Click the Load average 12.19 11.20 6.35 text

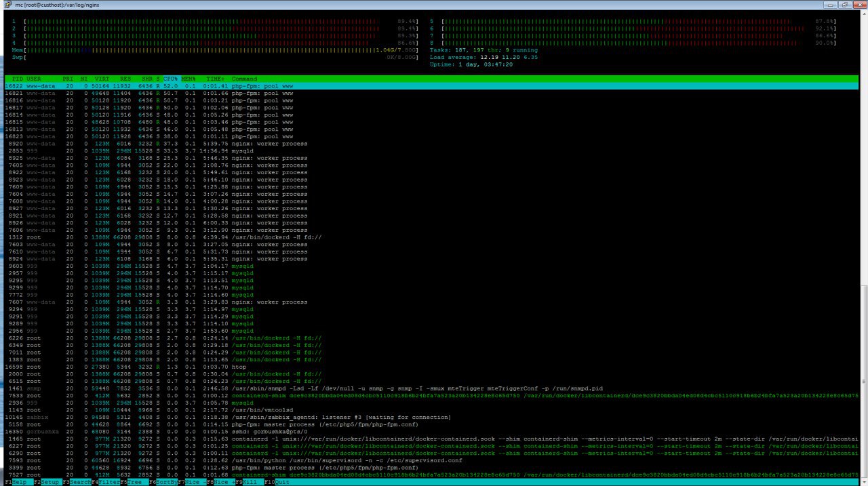pyautogui.click(x=484, y=57)
